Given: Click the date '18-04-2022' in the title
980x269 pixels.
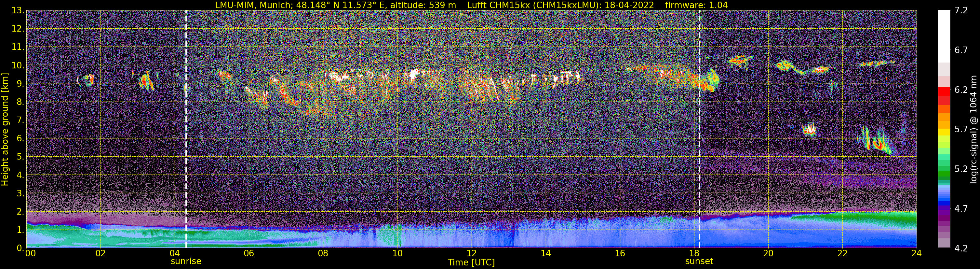Looking at the screenshot, I should click(629, 5).
